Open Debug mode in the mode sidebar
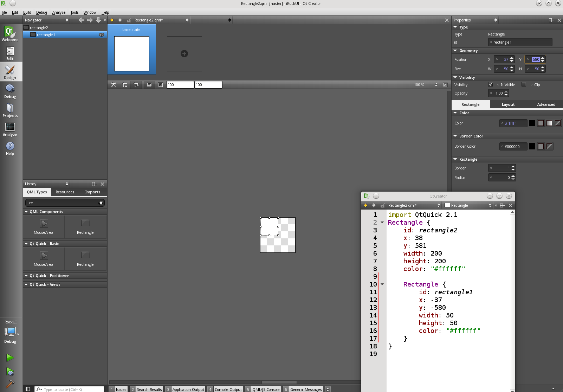Viewport: 563px width, 392px height. point(10,91)
